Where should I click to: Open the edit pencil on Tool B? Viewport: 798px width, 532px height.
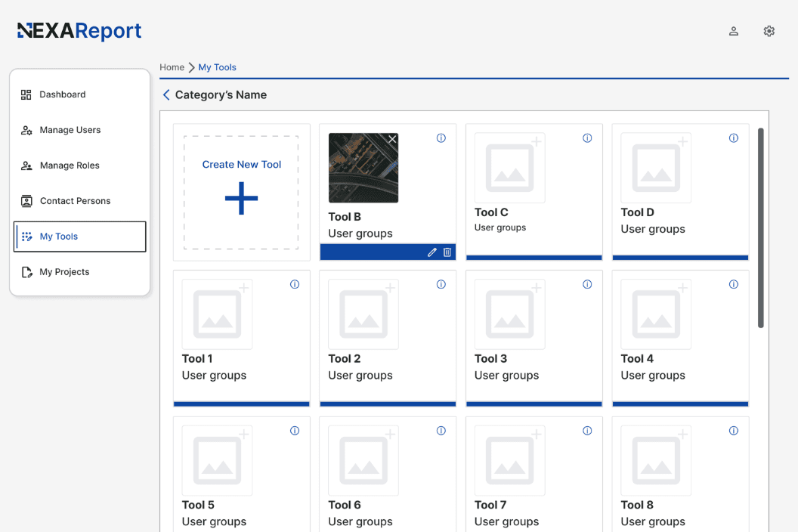431,252
